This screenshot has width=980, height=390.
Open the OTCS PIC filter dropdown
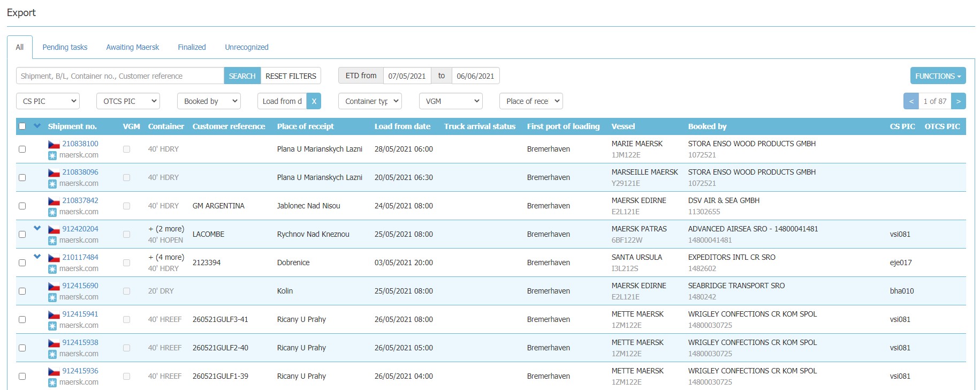coord(128,101)
